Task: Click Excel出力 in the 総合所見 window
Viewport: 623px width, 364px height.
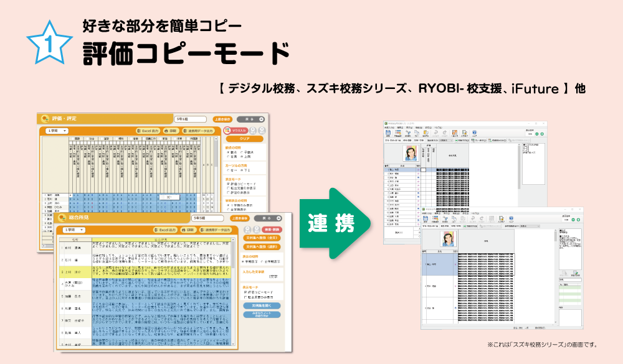Action: (x=165, y=230)
